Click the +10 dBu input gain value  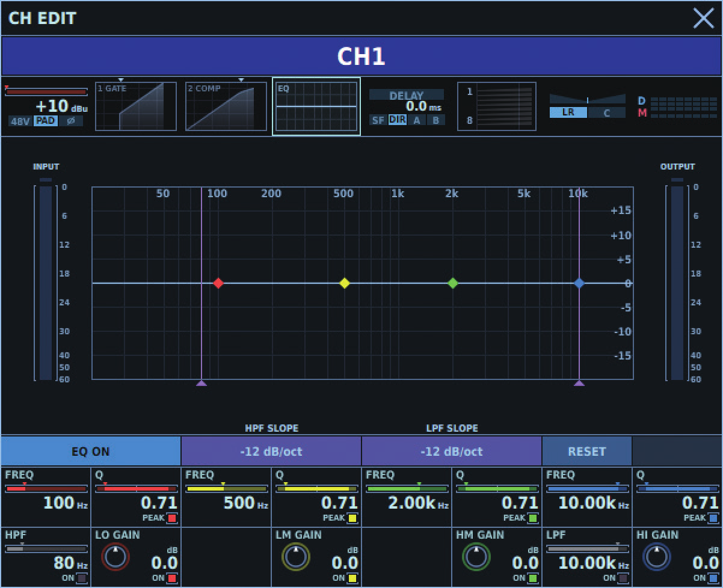[61, 106]
